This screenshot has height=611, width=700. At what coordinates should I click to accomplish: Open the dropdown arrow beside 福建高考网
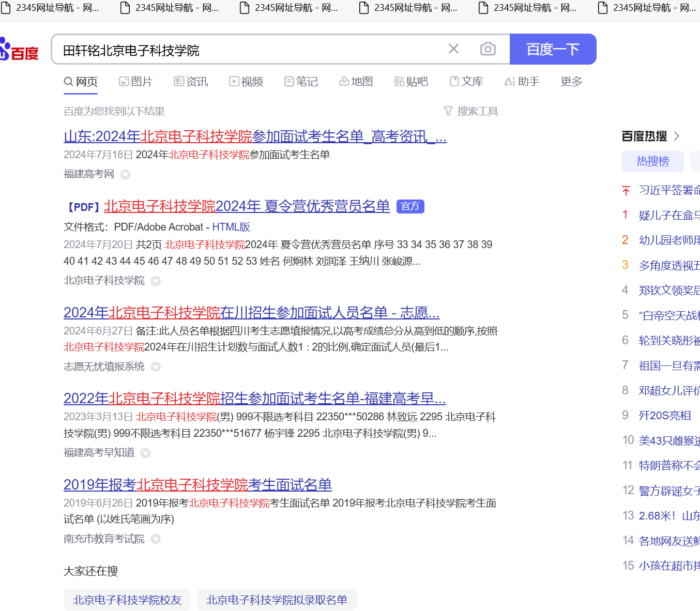pos(125,175)
